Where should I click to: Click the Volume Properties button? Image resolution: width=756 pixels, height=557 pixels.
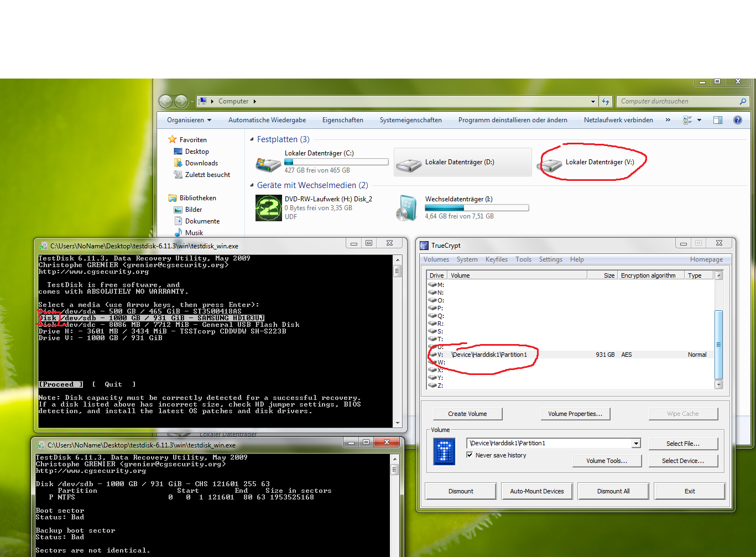click(x=575, y=414)
